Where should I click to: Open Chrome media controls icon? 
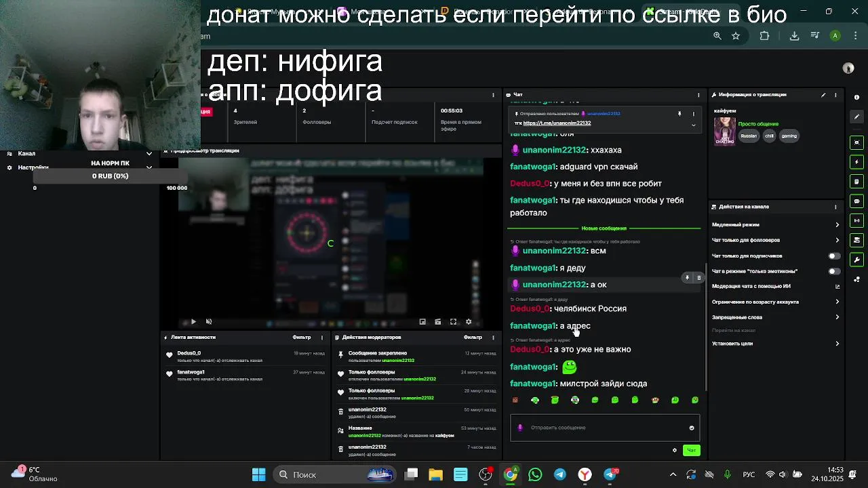[x=815, y=36]
